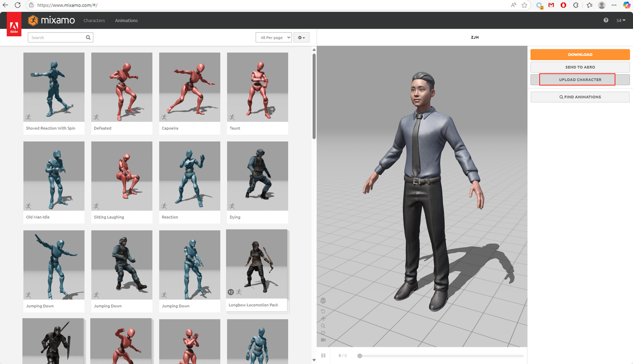Image resolution: width=633 pixels, height=364 pixels.
Task: Open the 48 Per page dropdown
Action: tap(273, 38)
